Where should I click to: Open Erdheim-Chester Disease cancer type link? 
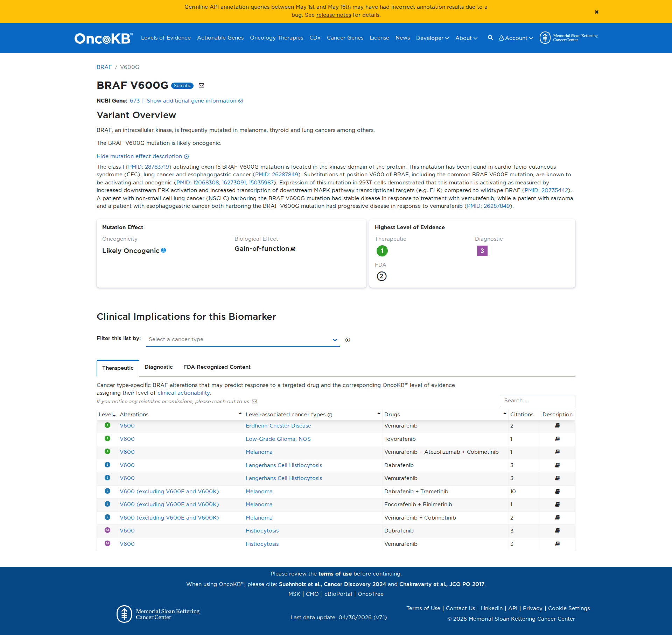[278, 426]
